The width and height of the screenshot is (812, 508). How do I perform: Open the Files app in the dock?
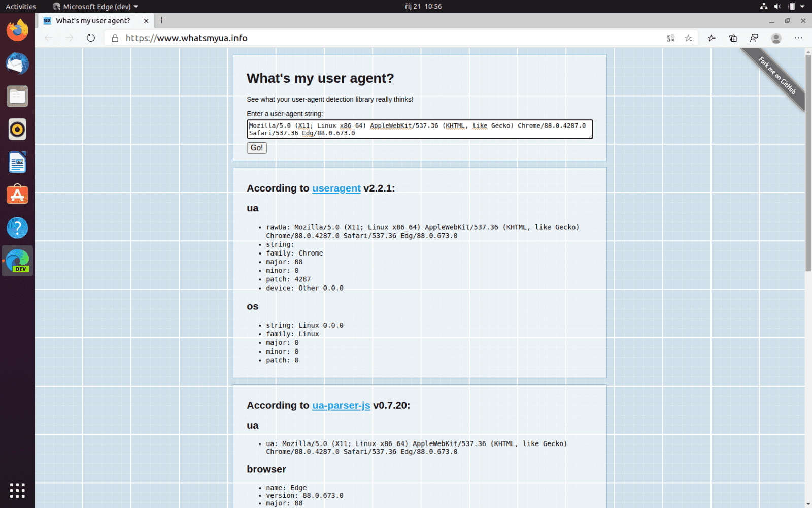[17, 97]
